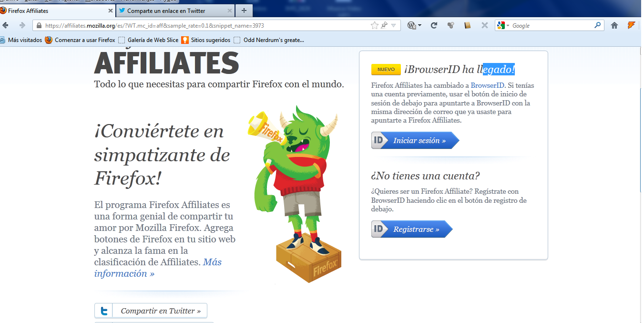Click the pin icon in the address bar
The height and width of the screenshot is (323, 644).
384,25
